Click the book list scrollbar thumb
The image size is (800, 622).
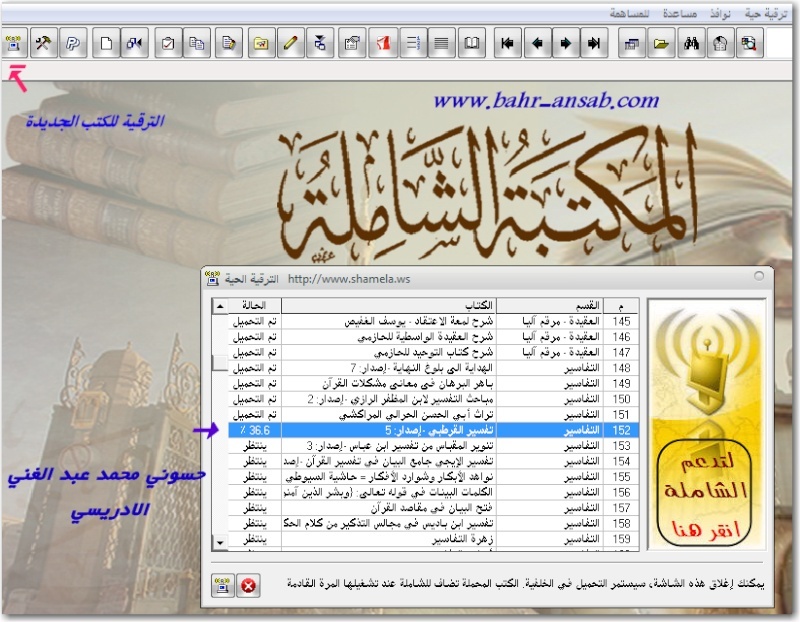click(220, 363)
